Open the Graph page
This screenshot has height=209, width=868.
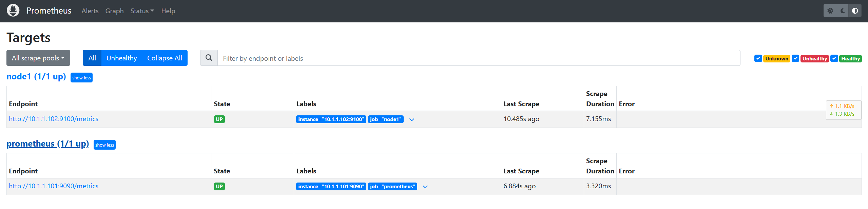click(x=114, y=11)
